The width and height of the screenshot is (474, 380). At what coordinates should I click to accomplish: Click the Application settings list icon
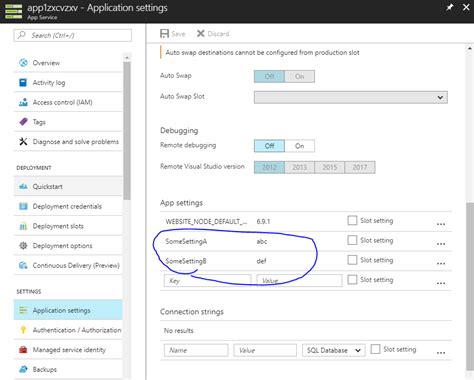(x=23, y=310)
